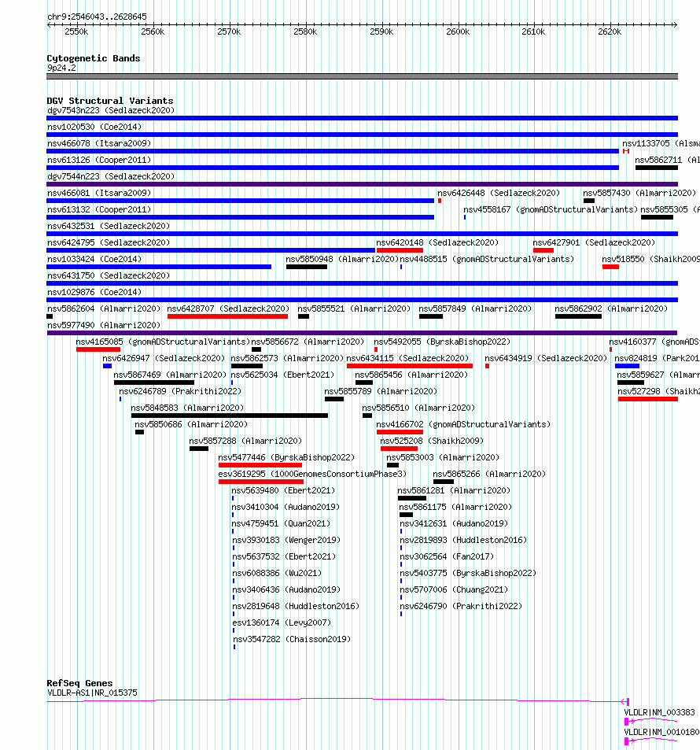Select blue bar under nsv824819 variant
Viewport: 700px width, 750px height.
627,366
